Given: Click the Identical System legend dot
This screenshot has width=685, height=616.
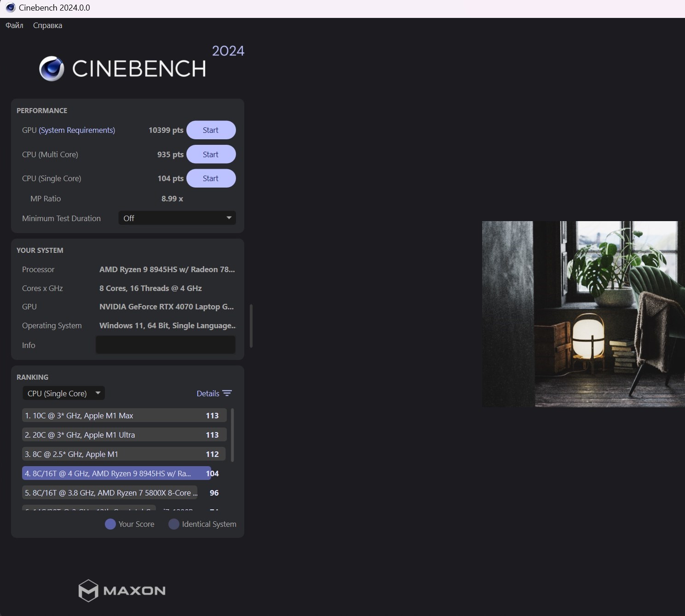Looking at the screenshot, I should [174, 524].
